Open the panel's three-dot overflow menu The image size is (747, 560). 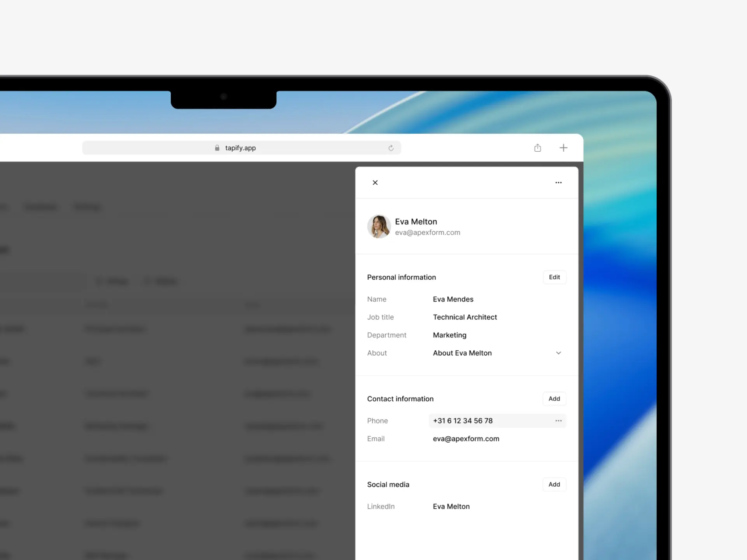click(559, 182)
